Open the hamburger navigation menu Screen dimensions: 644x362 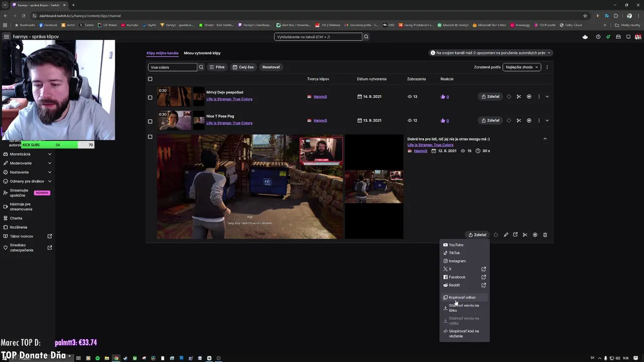pos(7,37)
